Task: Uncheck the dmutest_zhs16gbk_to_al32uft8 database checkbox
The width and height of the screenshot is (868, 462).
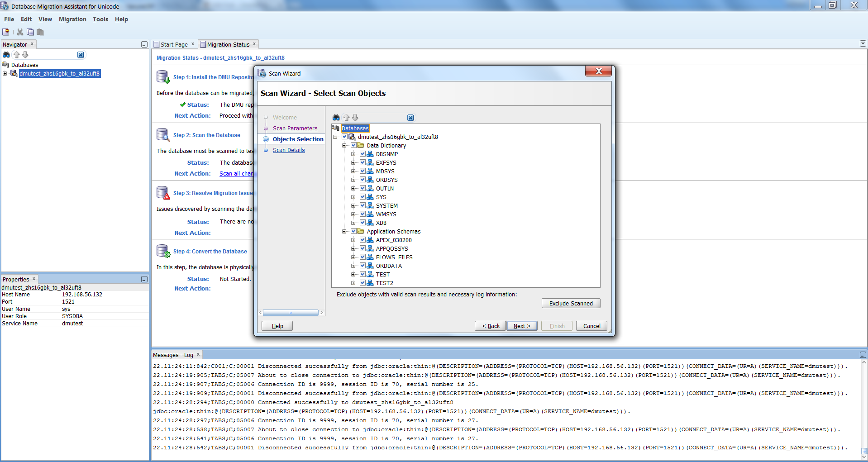Action: tap(345, 137)
